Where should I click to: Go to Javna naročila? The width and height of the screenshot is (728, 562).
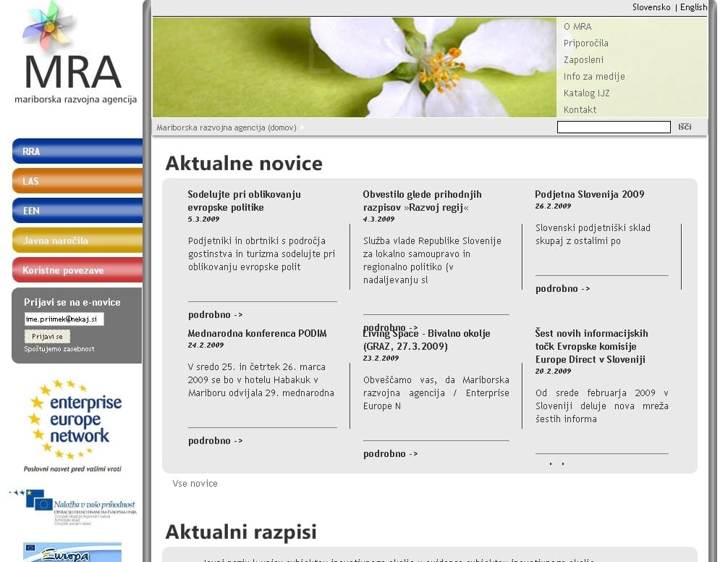(77, 240)
